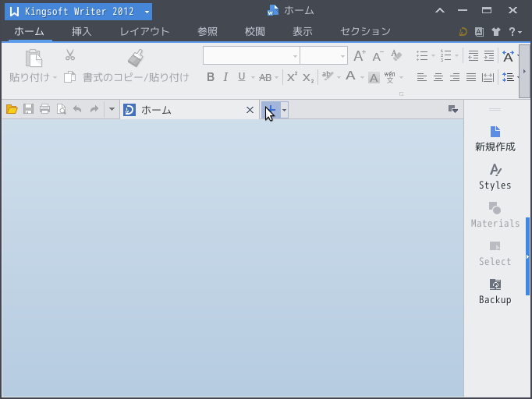Open Kingsoft Writer 2012 application menu
This screenshot has height=399, width=532.
(x=78, y=12)
